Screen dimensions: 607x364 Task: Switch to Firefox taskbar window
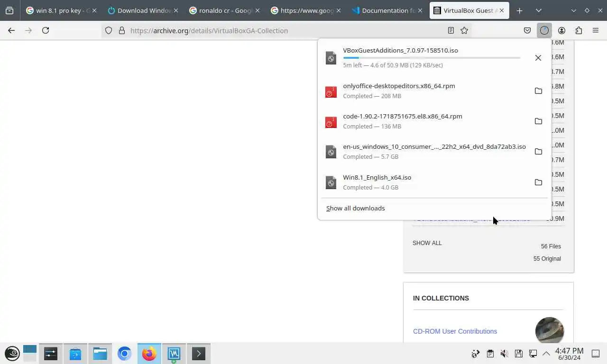(x=149, y=354)
